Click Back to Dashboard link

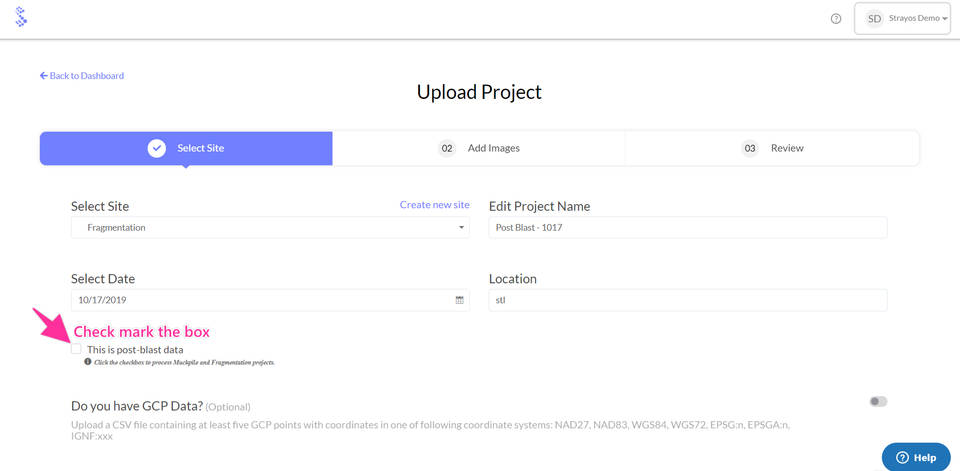point(82,76)
